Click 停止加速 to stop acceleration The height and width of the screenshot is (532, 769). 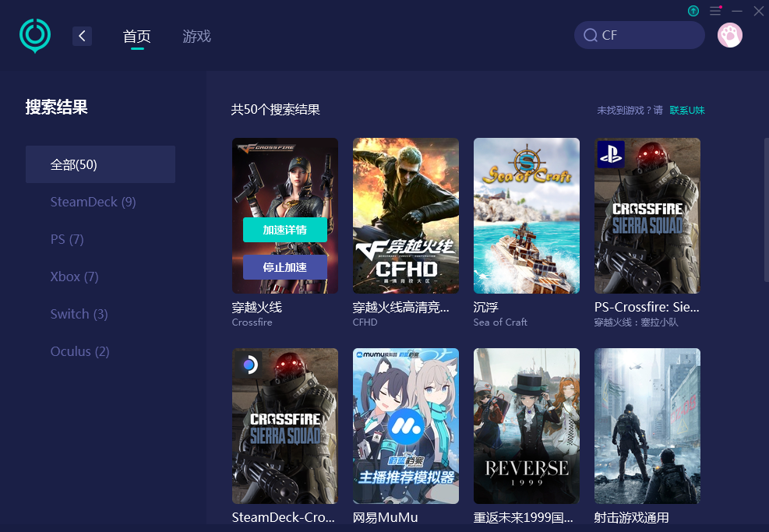285,267
